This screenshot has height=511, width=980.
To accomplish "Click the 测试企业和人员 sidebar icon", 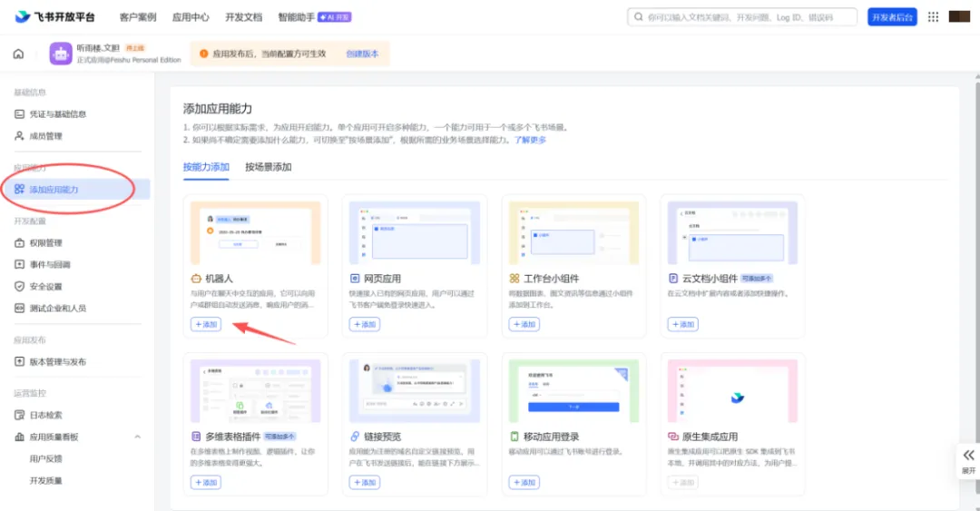I will pyautogui.click(x=19, y=309).
